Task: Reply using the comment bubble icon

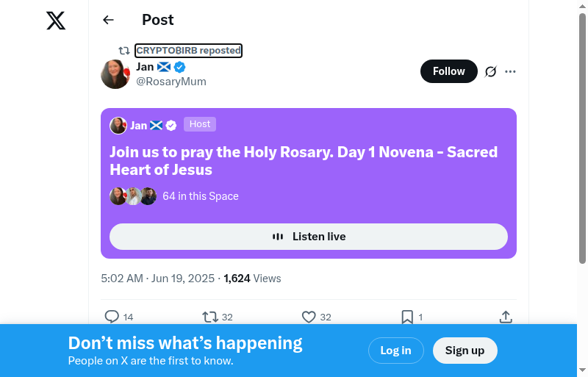Action: [112, 317]
